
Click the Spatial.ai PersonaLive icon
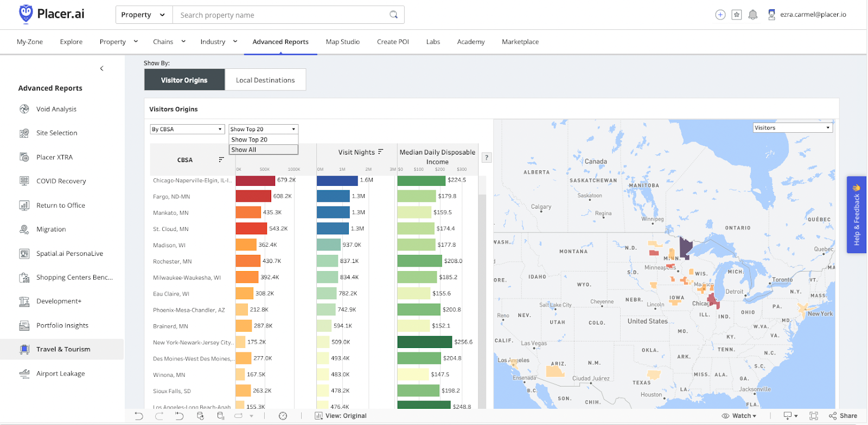24,253
